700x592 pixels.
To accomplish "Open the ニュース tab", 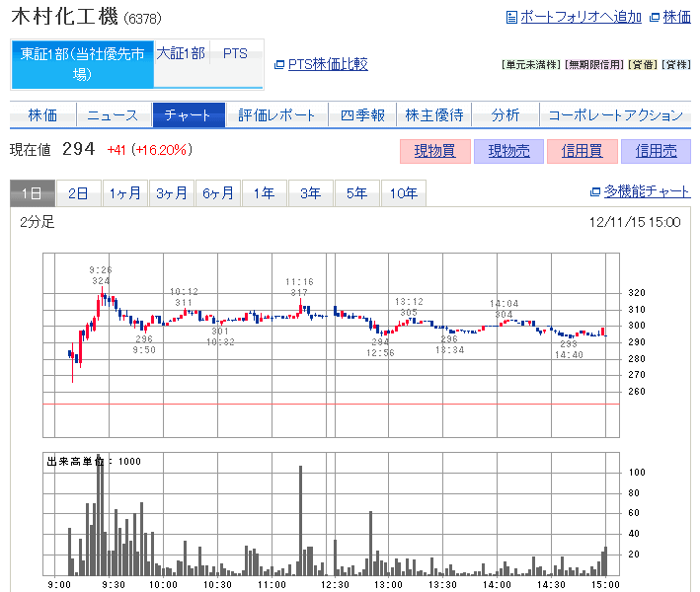I will (x=113, y=115).
